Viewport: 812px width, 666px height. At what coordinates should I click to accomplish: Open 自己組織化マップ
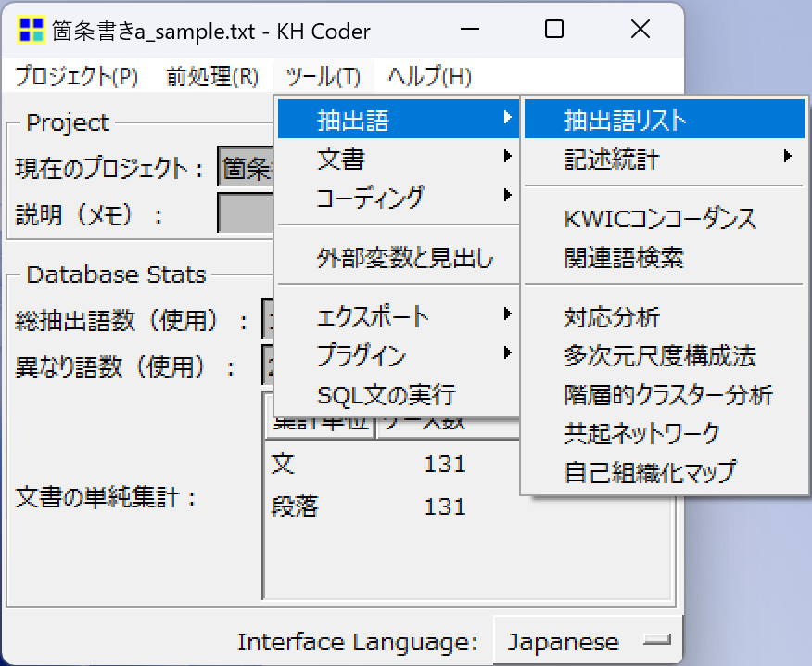665,472
